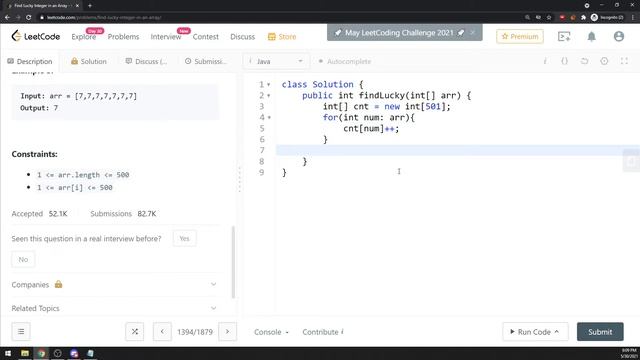
Task: Open the Console dropdown
Action: click(x=271, y=332)
